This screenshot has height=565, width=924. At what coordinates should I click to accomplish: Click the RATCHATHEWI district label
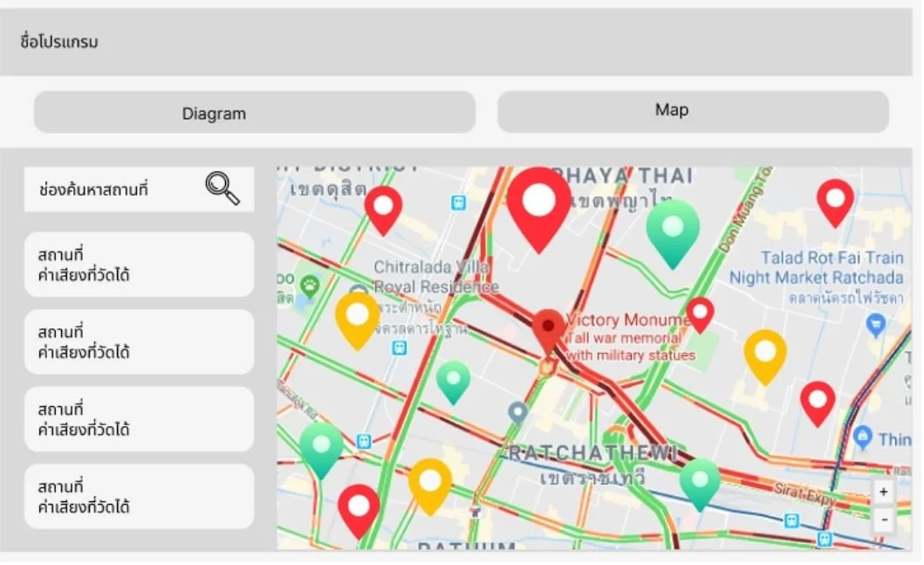pos(591,453)
